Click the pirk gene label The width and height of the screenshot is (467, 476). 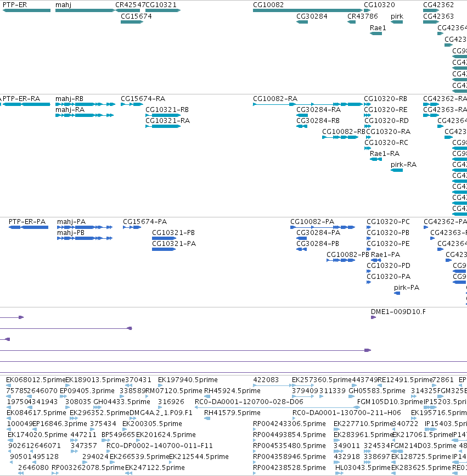397,16
